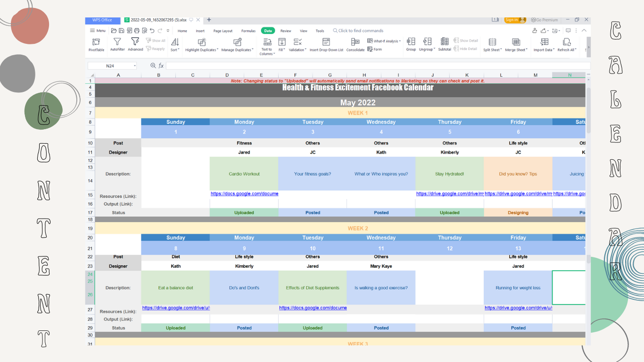Save the workbook with the Save icon
Viewport: 644px width, 362px height.
click(122, 31)
